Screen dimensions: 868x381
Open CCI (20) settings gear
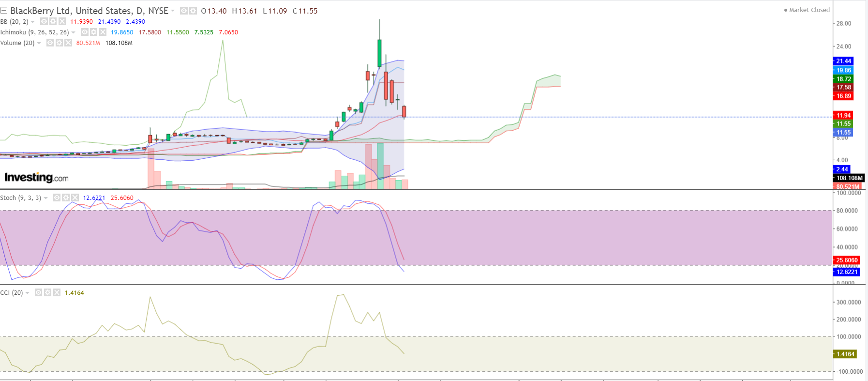[x=47, y=293]
